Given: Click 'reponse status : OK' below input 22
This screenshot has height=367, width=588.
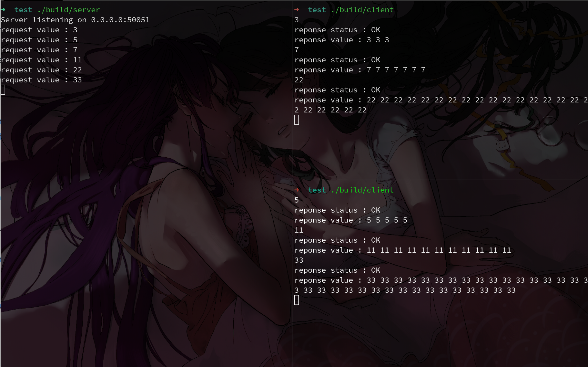Looking at the screenshot, I should click(337, 90).
